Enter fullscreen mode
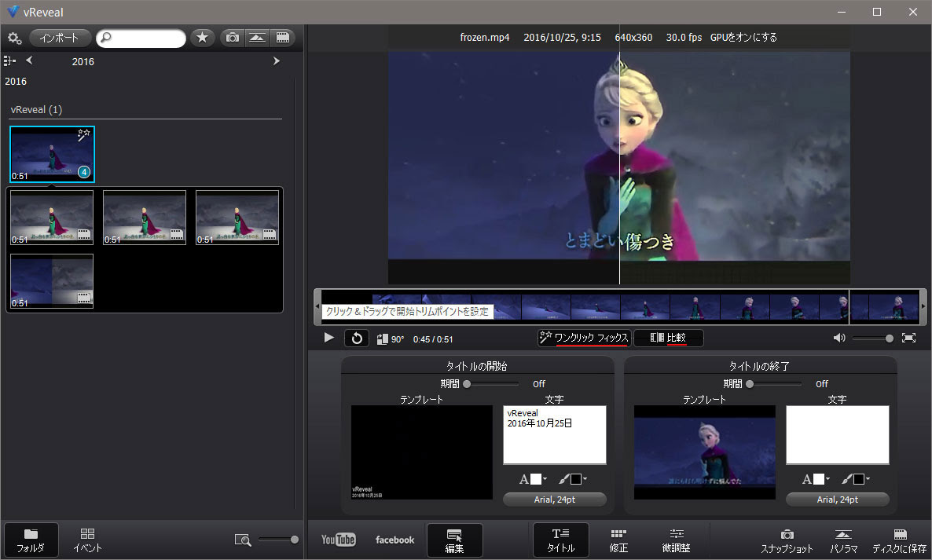Viewport: 932px width, 560px height. tap(908, 338)
